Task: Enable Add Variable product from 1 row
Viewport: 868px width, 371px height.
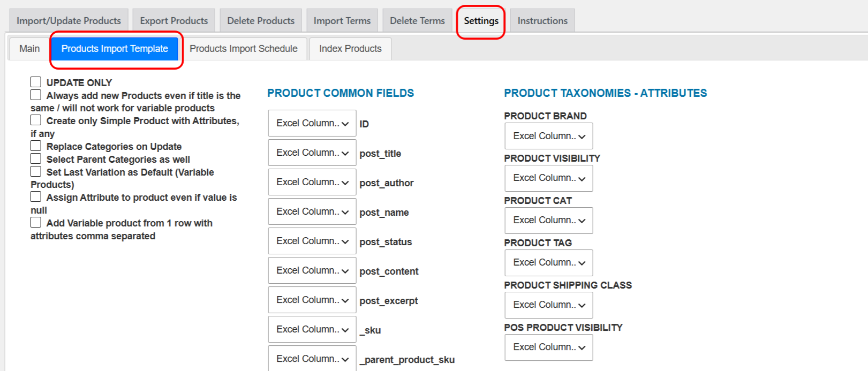Action: pyautogui.click(x=36, y=222)
